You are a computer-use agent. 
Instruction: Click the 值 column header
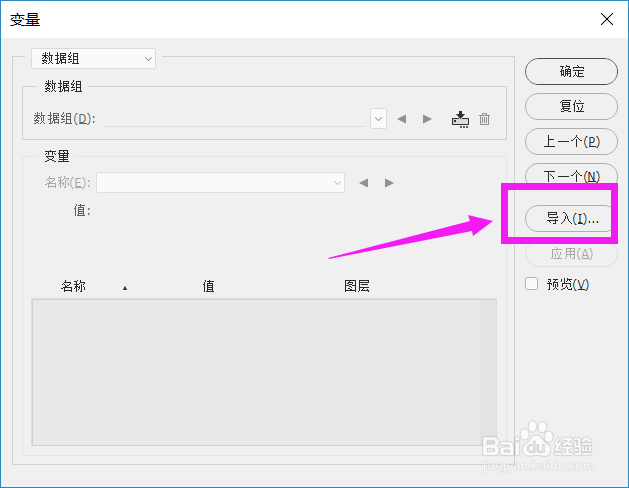tap(208, 286)
